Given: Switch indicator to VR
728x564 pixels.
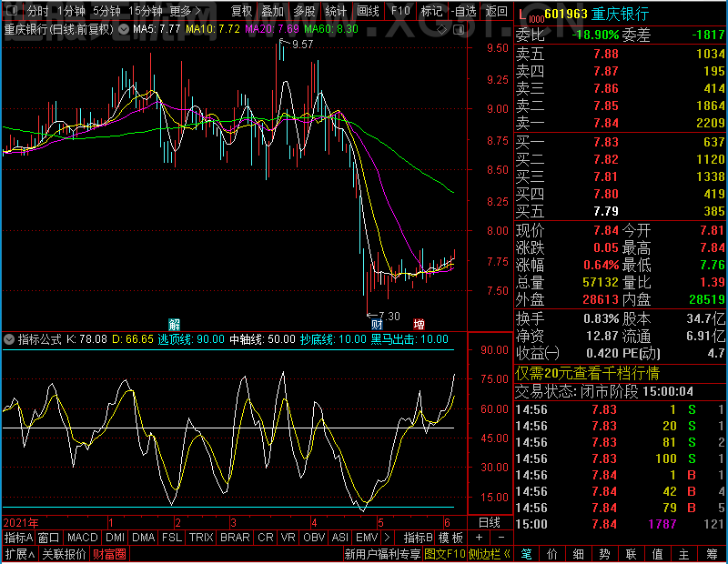Looking at the screenshot, I should [288, 538].
